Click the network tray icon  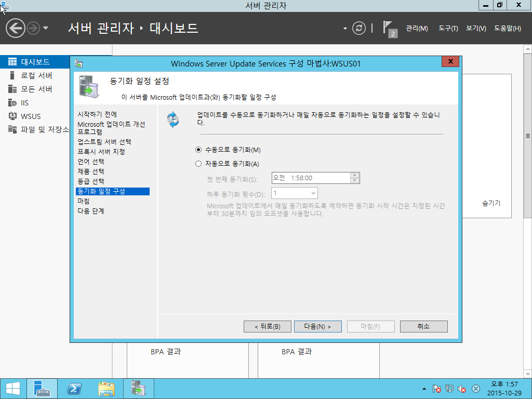coord(449,389)
